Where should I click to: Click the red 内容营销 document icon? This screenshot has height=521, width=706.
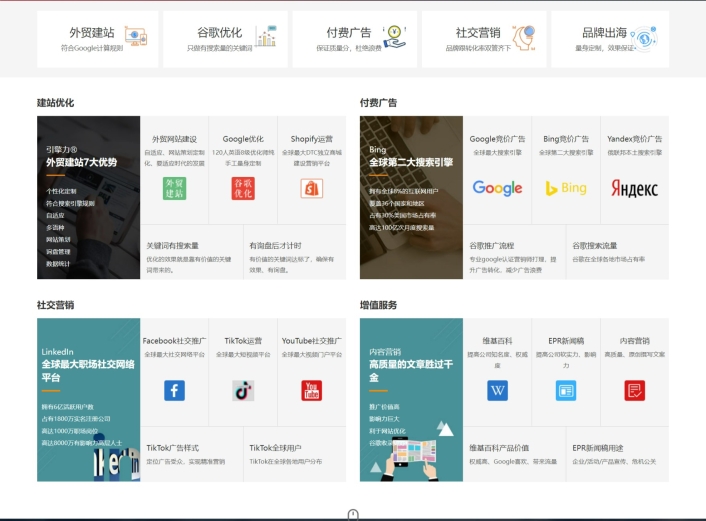point(634,390)
